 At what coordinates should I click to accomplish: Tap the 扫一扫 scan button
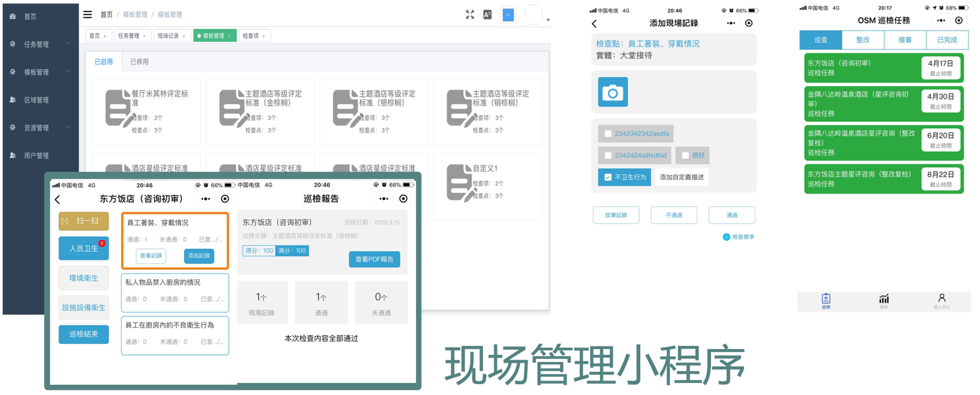pyautogui.click(x=83, y=221)
